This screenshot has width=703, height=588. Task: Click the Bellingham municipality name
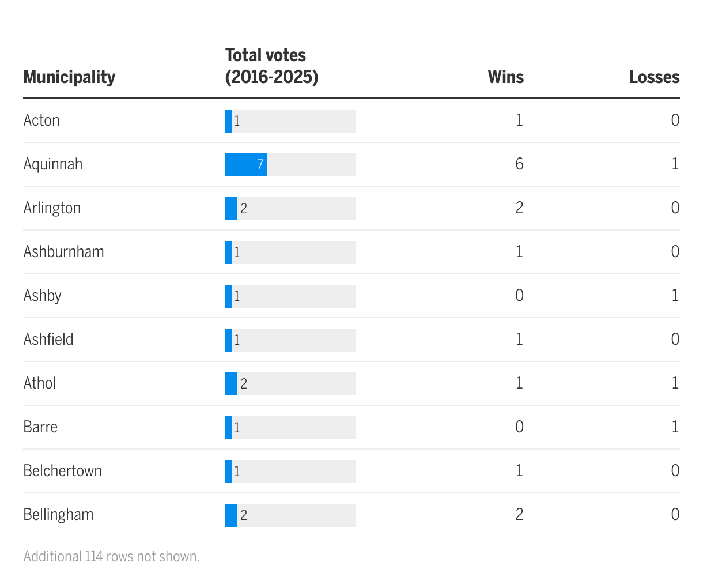coord(58,515)
